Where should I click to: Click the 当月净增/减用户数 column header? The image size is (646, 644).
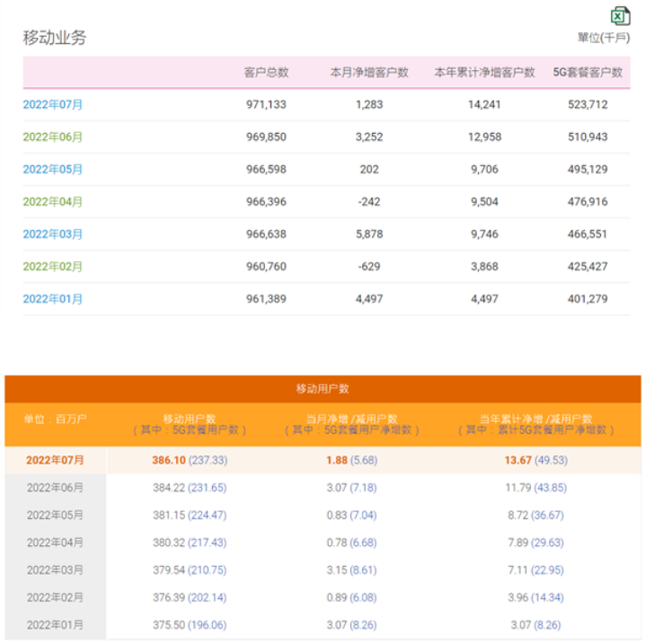[x=352, y=425]
